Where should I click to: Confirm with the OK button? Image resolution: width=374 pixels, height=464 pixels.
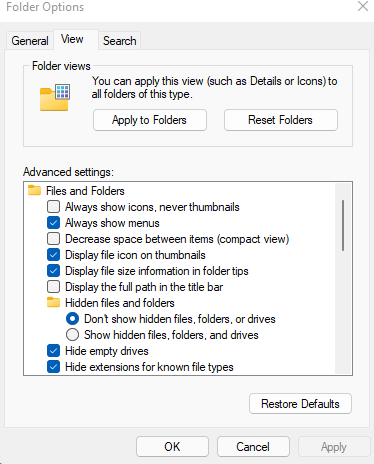point(172,447)
